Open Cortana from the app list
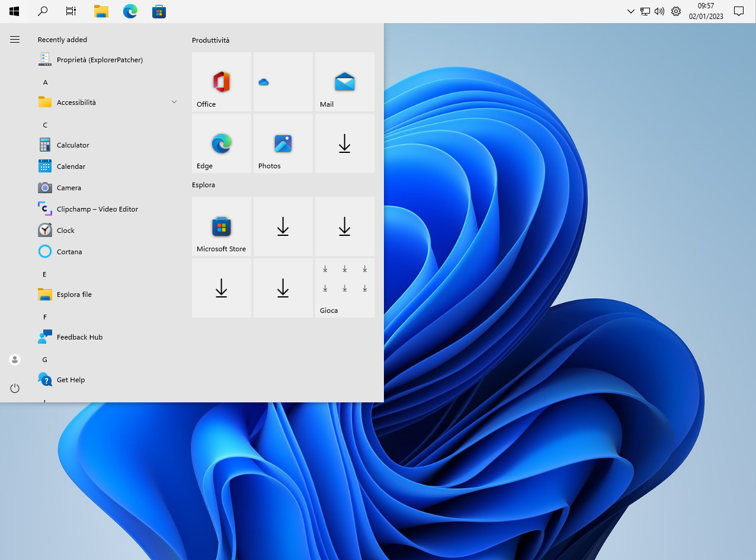The width and height of the screenshot is (756, 560). (x=107, y=252)
